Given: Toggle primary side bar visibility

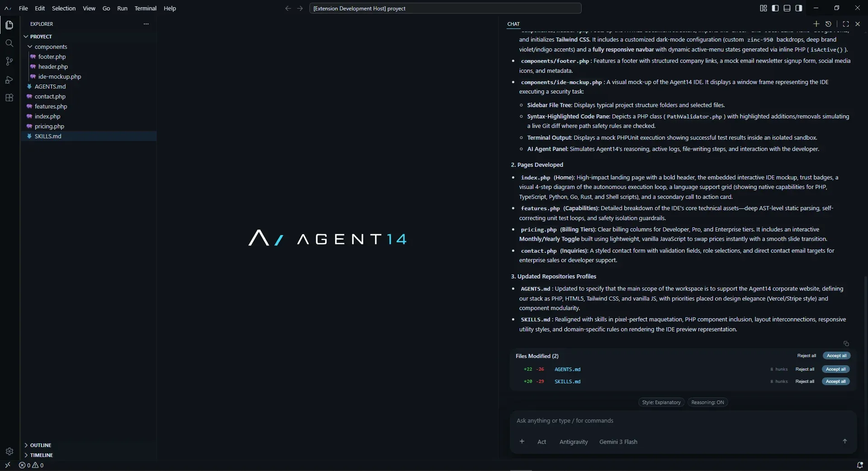Looking at the screenshot, I should pyautogui.click(x=775, y=8).
